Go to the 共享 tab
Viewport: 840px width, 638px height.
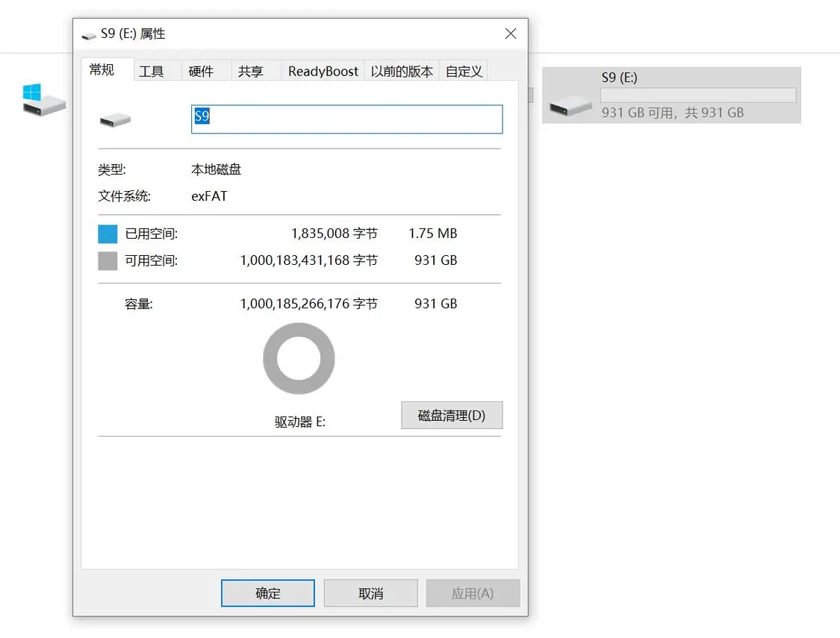(251, 72)
